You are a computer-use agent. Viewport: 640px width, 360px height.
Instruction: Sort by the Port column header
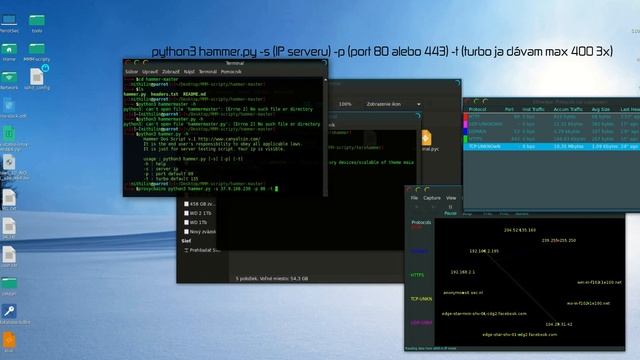(x=509, y=109)
